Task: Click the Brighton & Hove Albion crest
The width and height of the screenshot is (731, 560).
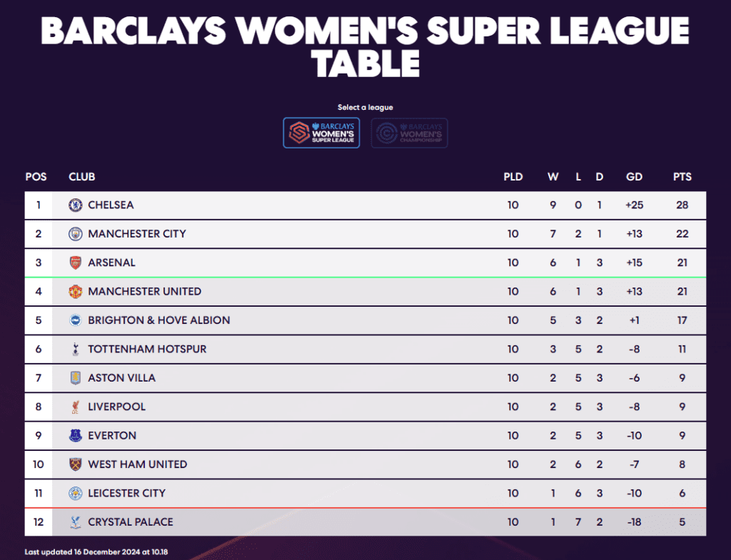Action: point(75,320)
